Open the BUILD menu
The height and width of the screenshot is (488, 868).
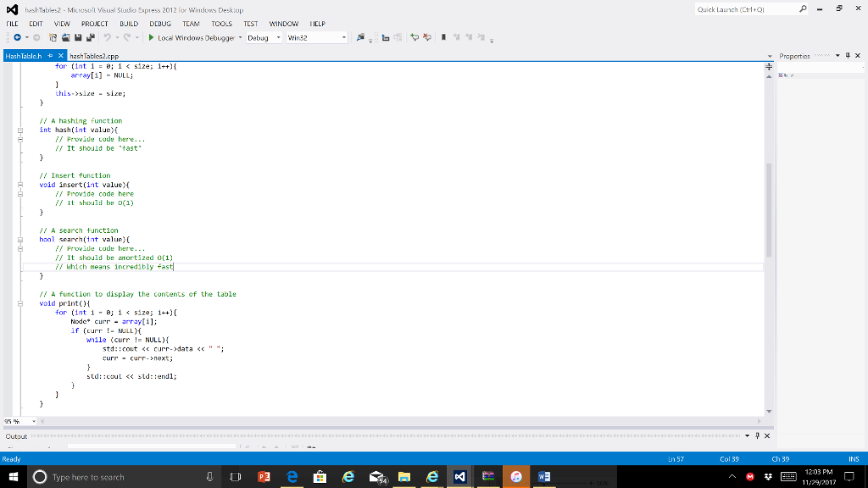129,24
